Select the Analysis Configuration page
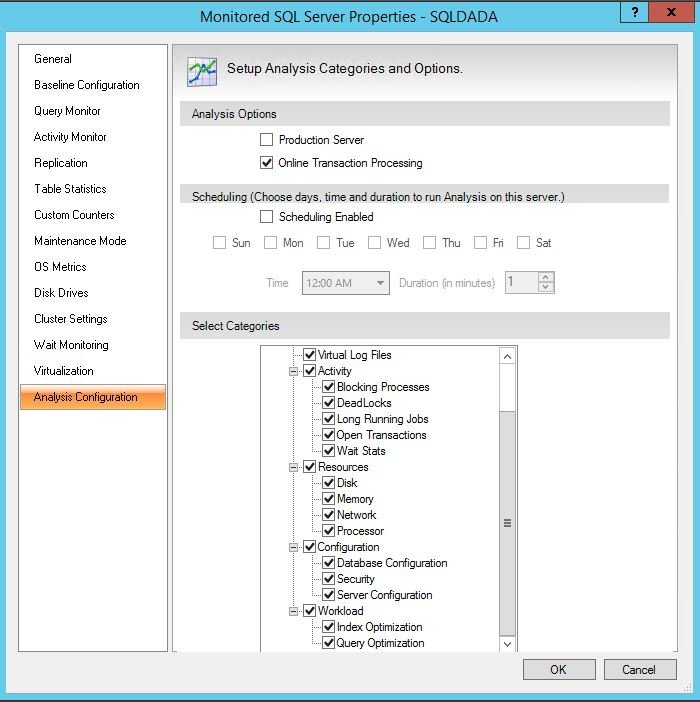Viewport: 700px width, 702px height. 93,397
